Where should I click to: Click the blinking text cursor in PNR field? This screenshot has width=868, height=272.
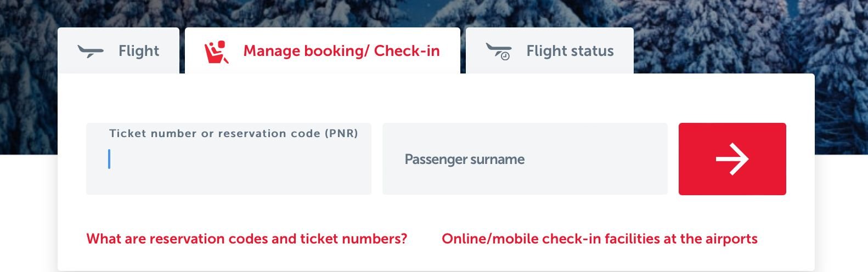pyautogui.click(x=109, y=159)
